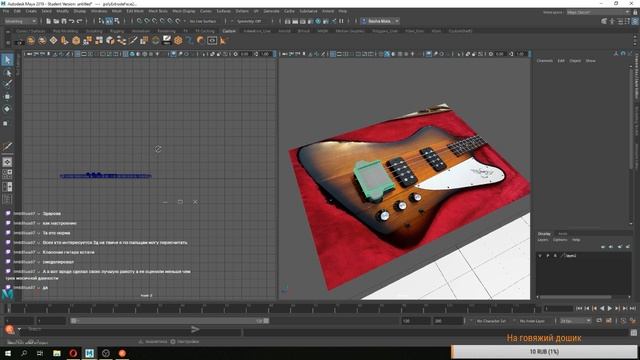
Task: Activate the Rotate tool in toolbox
Action: (7, 109)
